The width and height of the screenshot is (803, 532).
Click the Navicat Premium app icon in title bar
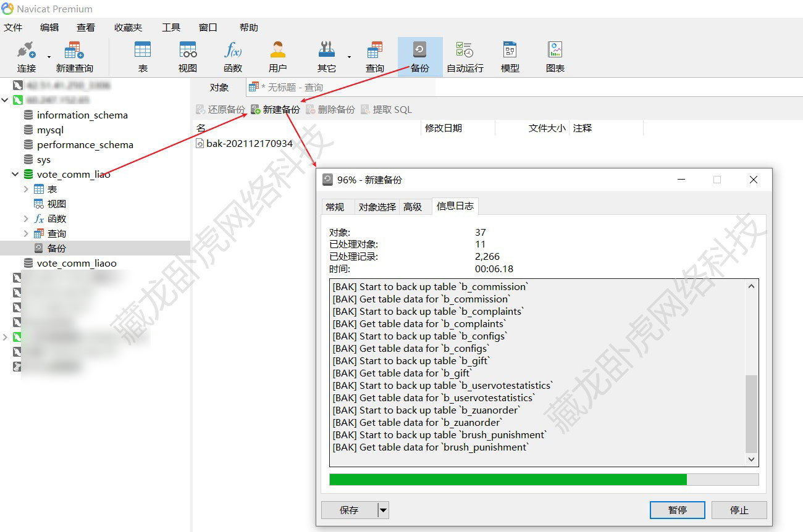point(7,9)
